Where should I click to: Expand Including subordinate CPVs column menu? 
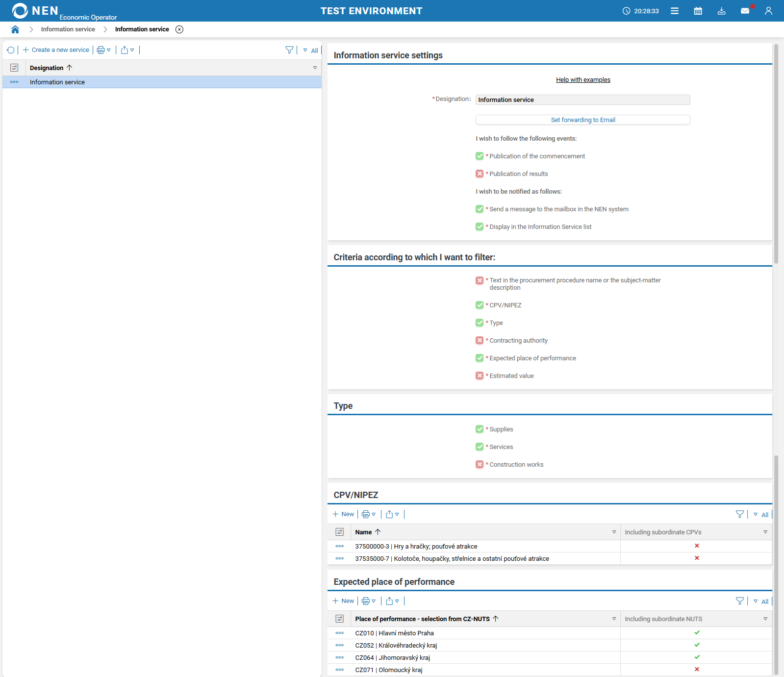point(765,532)
